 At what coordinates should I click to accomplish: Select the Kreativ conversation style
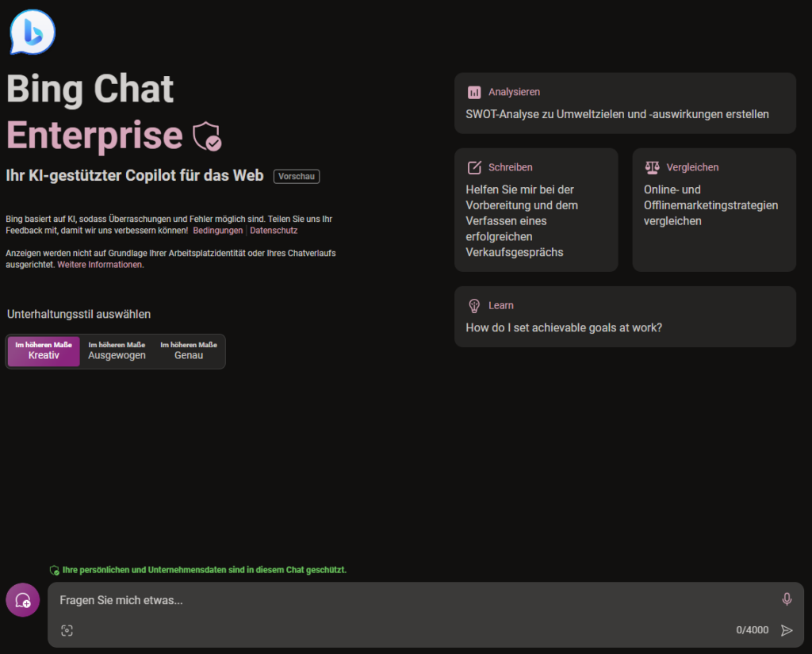point(44,351)
